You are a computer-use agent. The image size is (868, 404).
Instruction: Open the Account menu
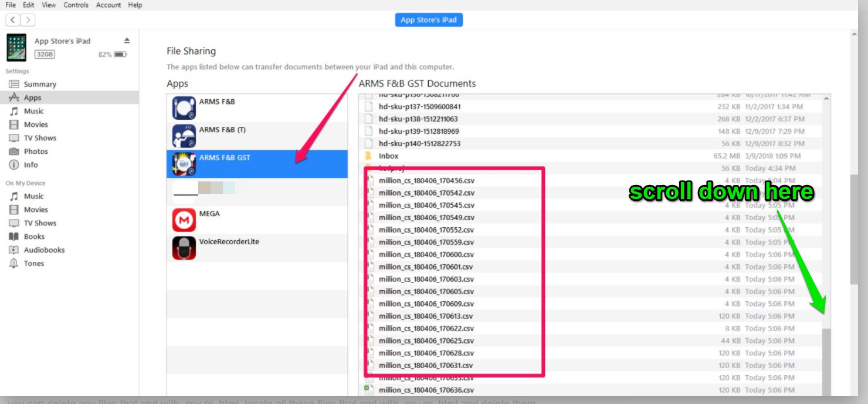point(108,5)
